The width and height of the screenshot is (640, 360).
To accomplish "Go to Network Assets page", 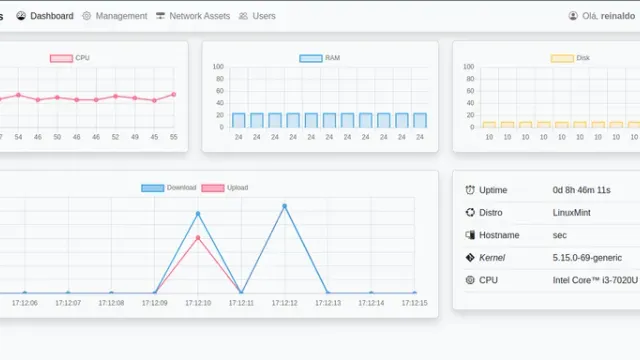I will point(193,16).
